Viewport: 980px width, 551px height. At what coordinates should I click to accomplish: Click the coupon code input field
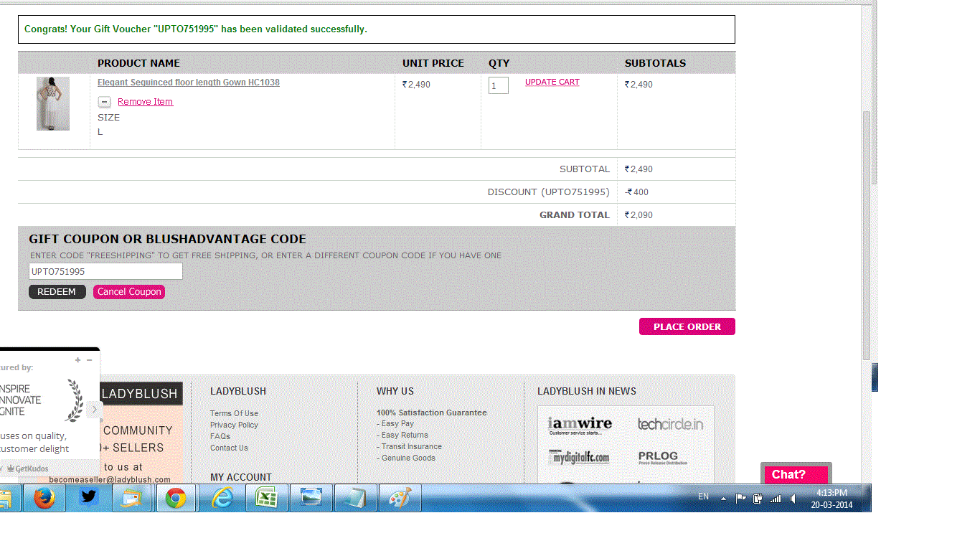pos(105,271)
